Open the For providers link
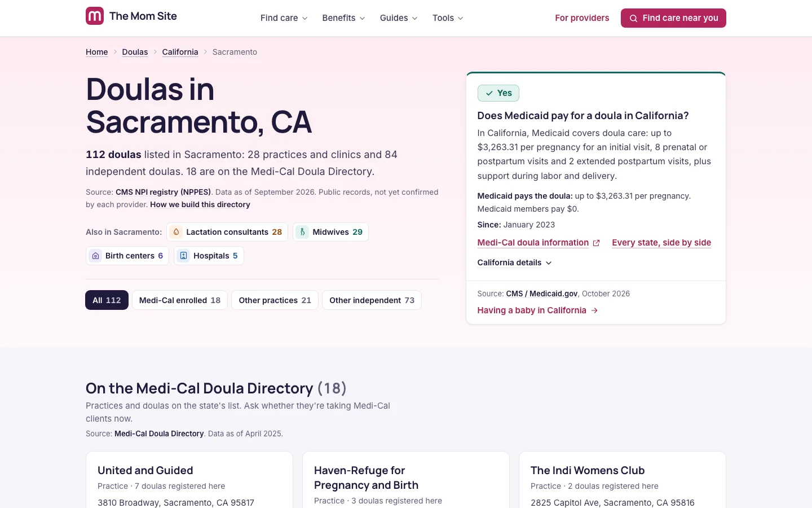 click(582, 18)
